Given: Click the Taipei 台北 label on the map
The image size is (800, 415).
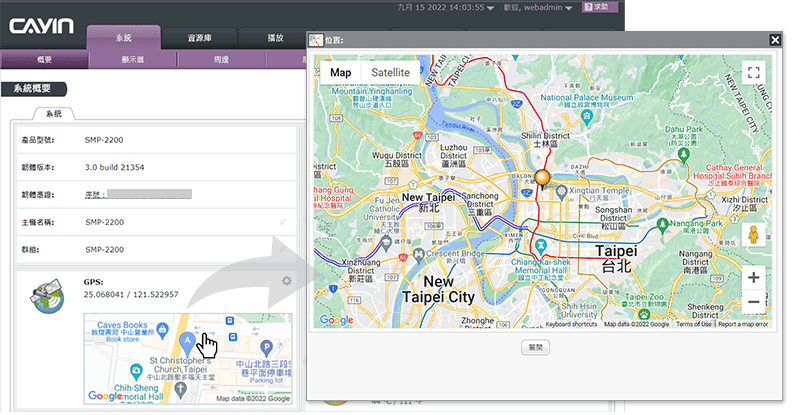Looking at the screenshot, I should [x=616, y=258].
